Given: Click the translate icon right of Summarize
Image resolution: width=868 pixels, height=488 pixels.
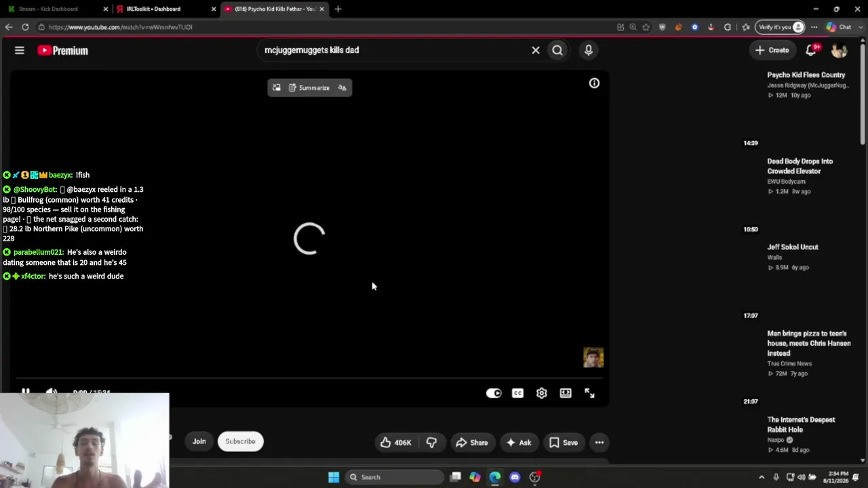Looking at the screenshot, I should pyautogui.click(x=342, y=87).
